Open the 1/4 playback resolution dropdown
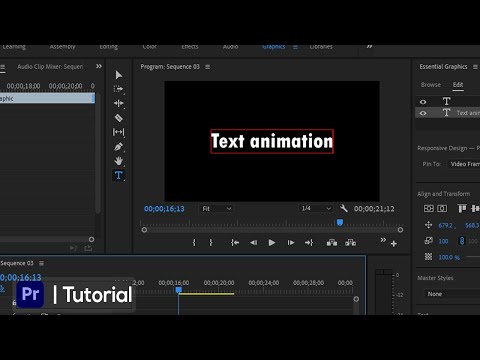The width and height of the screenshot is (480, 360). (x=316, y=209)
